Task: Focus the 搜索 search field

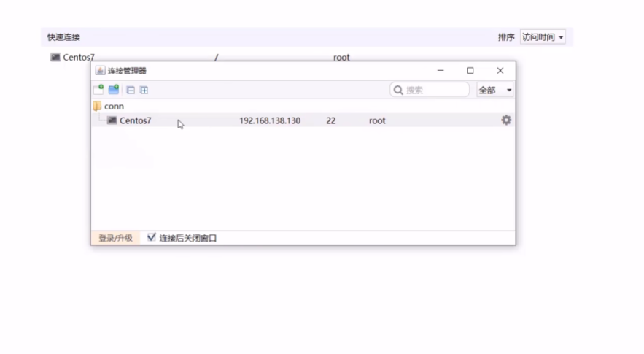Action: 430,90
